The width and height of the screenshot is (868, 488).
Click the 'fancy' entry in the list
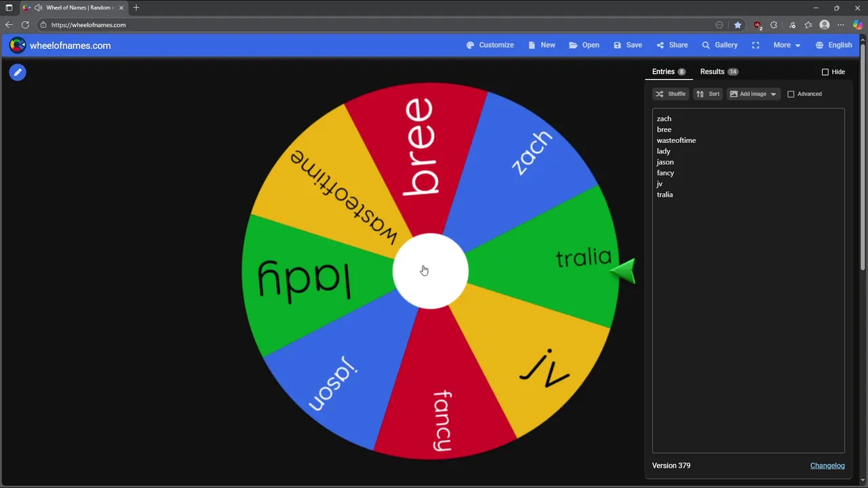click(665, 173)
